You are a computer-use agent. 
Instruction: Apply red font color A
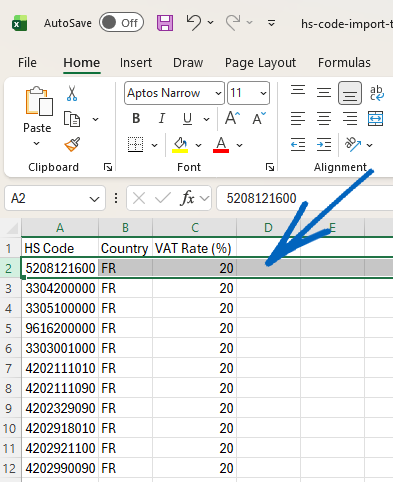coord(221,145)
